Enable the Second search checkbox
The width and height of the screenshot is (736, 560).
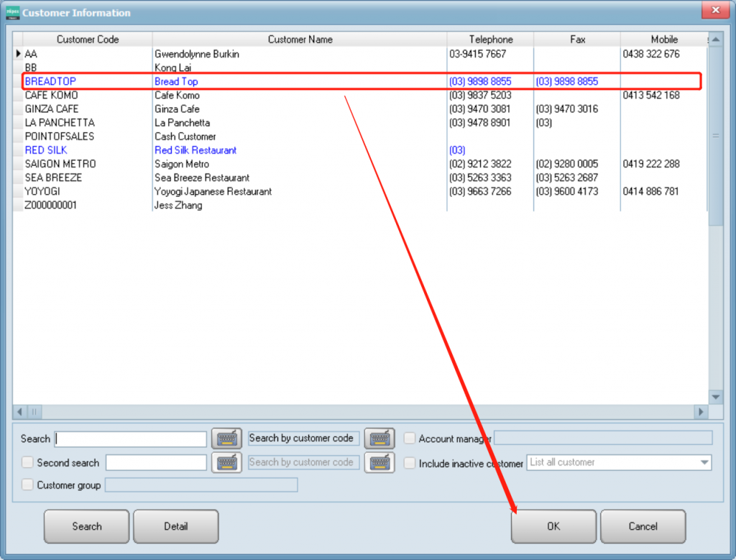[x=27, y=462]
